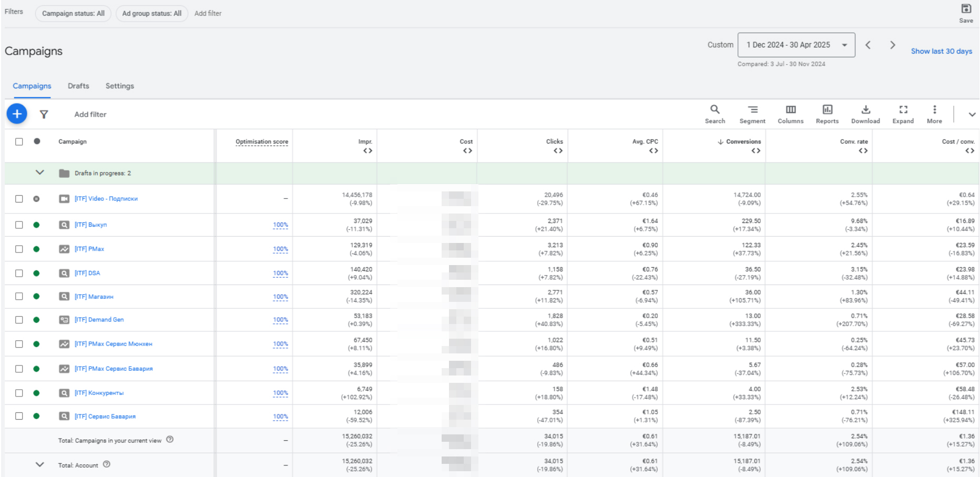Click the Segment icon
The image size is (980, 477).
coord(752,114)
